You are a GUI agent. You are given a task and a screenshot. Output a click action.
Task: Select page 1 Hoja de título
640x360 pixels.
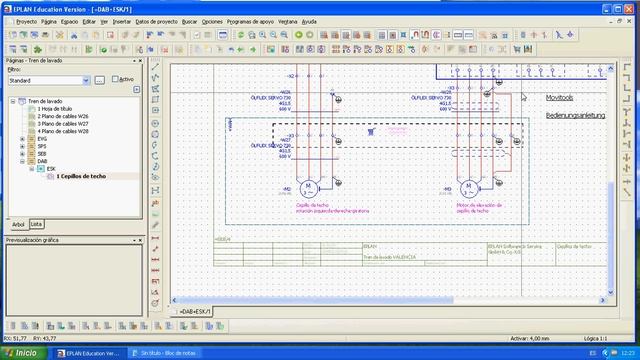[54, 109]
